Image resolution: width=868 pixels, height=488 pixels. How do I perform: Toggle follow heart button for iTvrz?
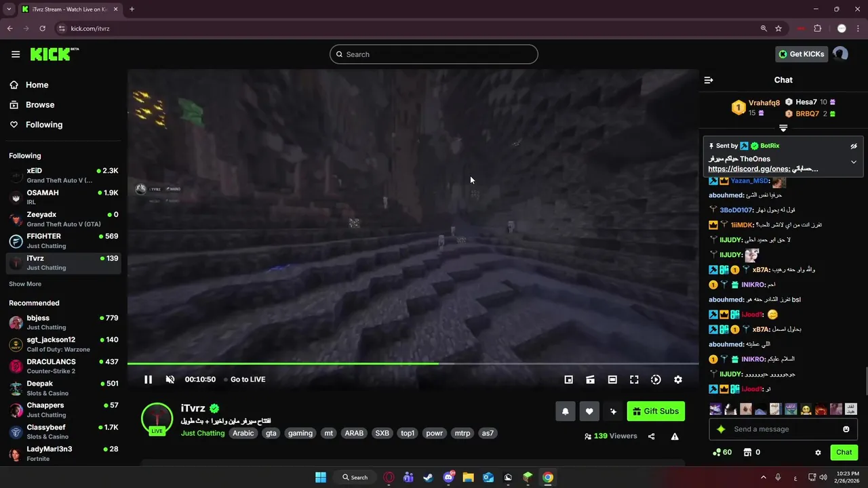coord(589,411)
